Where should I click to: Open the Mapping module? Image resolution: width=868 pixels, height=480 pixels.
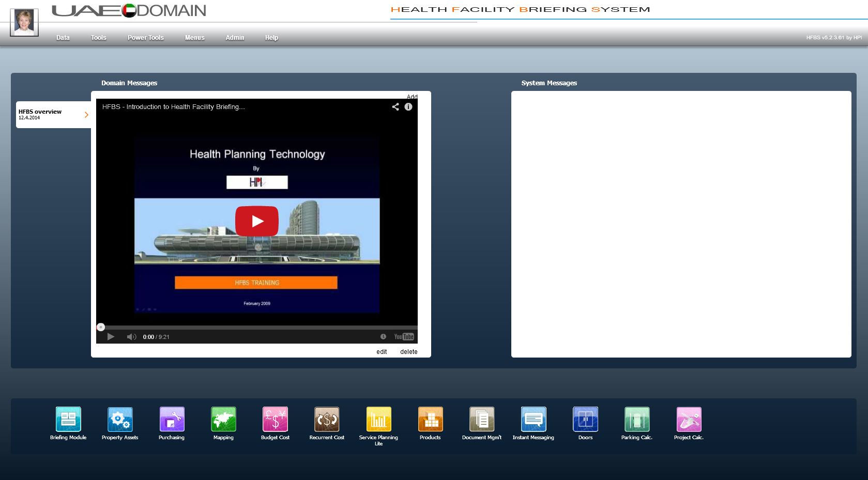223,419
